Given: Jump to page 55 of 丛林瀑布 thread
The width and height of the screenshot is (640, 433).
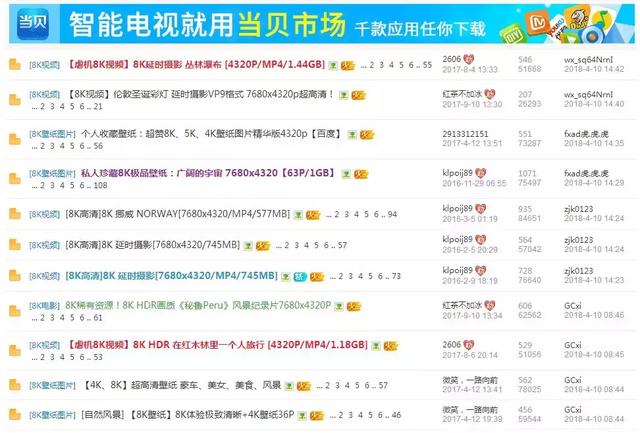Looking at the screenshot, I should pyautogui.click(x=427, y=65).
